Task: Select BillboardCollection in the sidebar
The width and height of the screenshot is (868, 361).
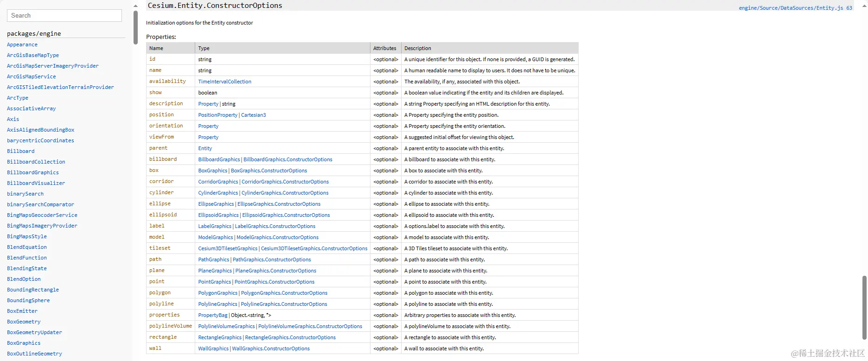Action: coord(36,162)
